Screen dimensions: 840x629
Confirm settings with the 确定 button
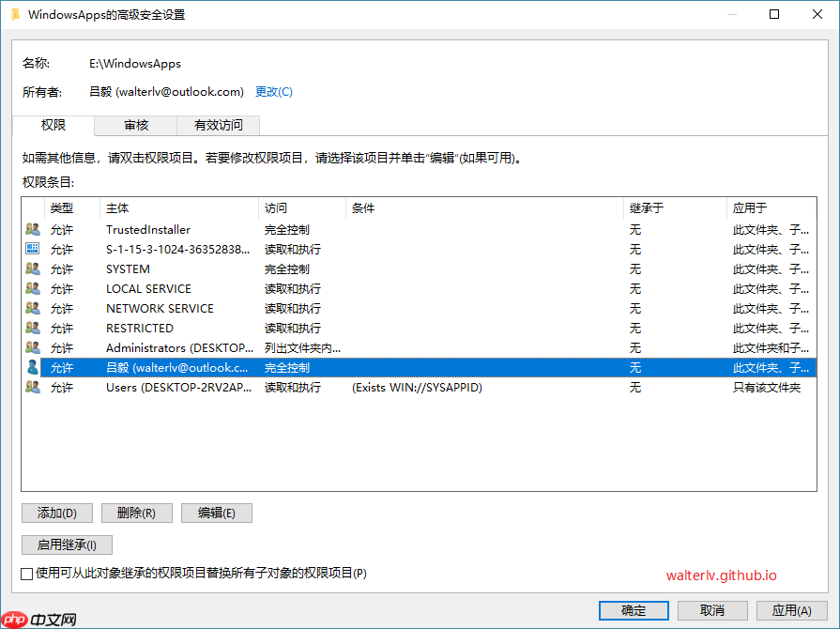point(634,609)
